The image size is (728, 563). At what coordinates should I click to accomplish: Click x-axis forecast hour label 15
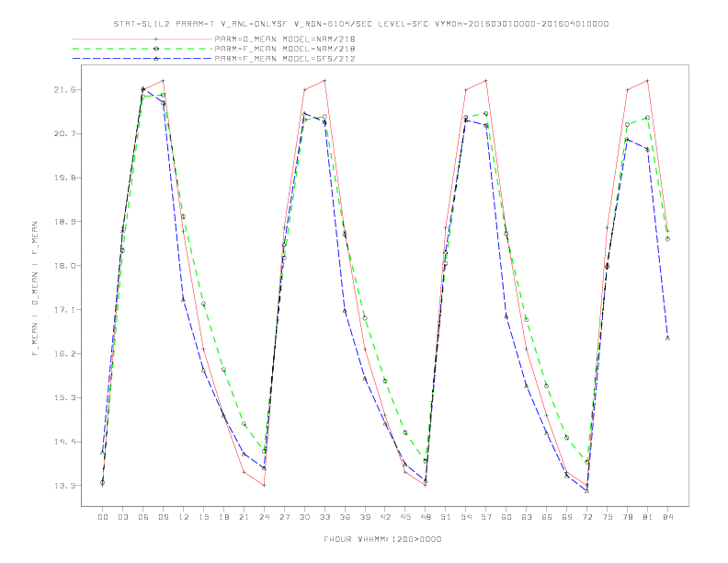(204, 517)
